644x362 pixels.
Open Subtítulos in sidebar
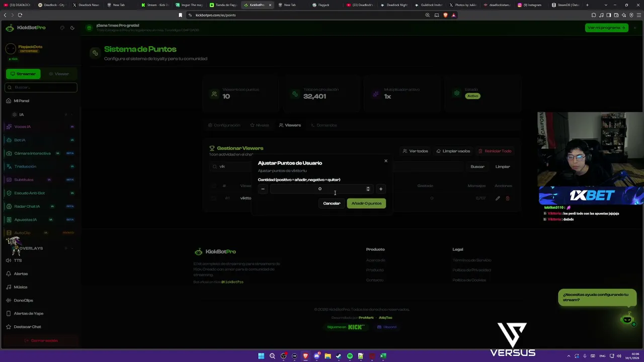click(x=41, y=179)
